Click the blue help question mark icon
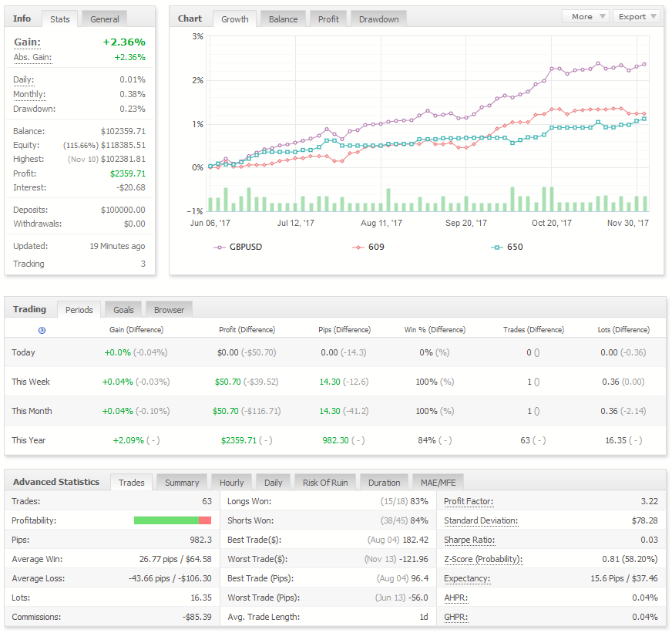Screen dimensions: 672x633 pos(42,330)
